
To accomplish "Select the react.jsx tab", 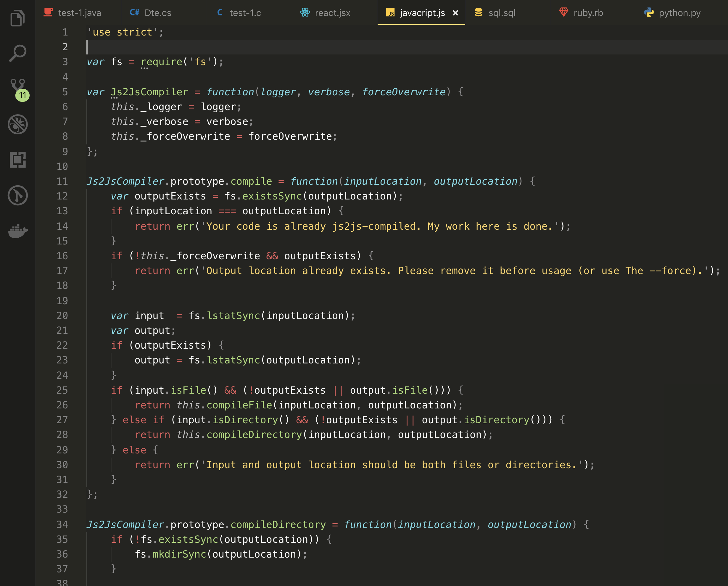I will 332,13.
